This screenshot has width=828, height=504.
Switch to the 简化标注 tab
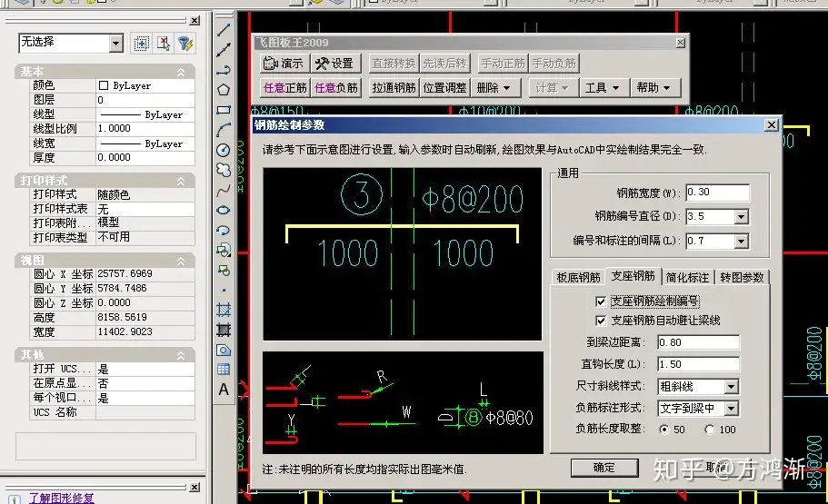point(687,277)
